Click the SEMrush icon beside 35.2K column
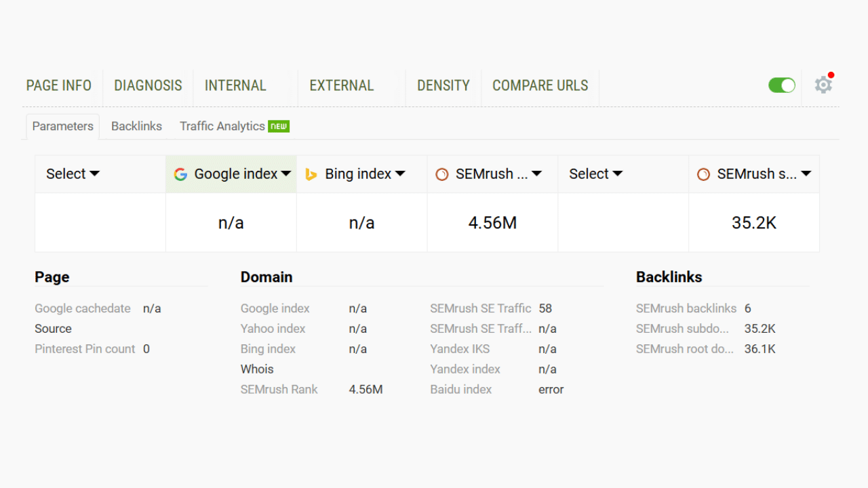Image resolution: width=868 pixels, height=488 pixels. (704, 174)
